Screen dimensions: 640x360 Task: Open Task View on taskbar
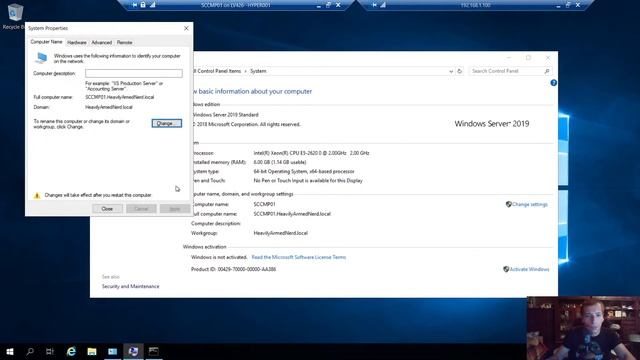(50, 351)
